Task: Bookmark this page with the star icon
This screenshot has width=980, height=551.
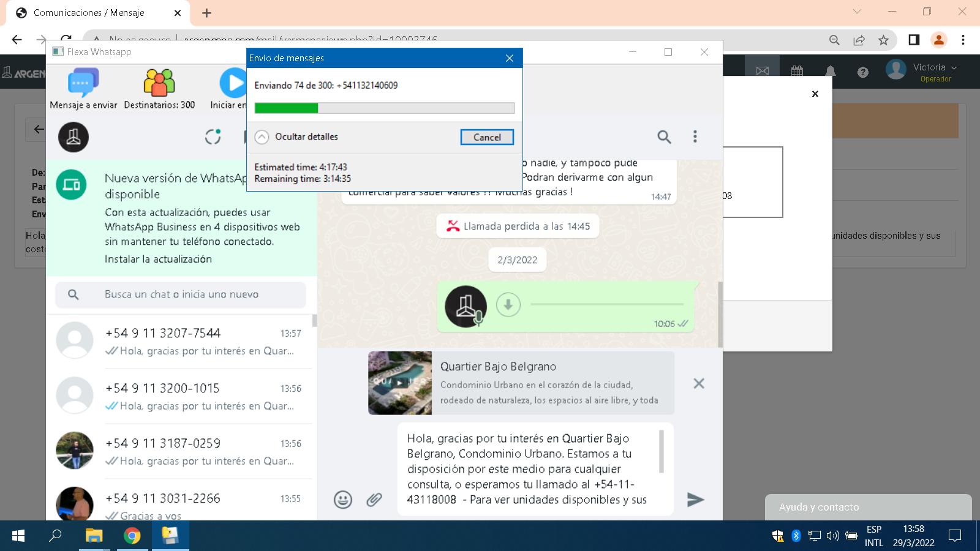Action: pyautogui.click(x=883, y=40)
